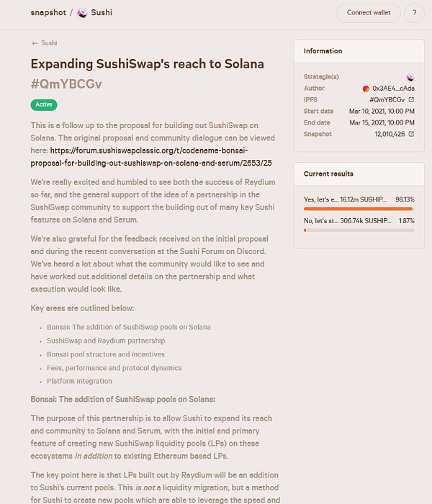Screen dimensions: 432x504
Task: Click the Sushi space icon in header
Action: (81, 12)
